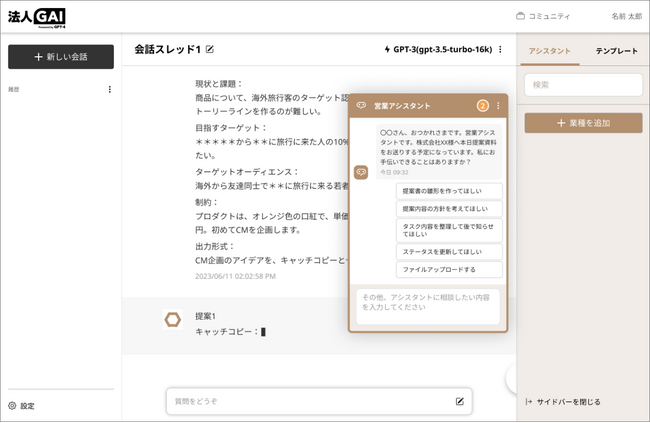Click the 新しい会話 button
Screen dimensions: 650x423
pyautogui.click(x=60, y=57)
